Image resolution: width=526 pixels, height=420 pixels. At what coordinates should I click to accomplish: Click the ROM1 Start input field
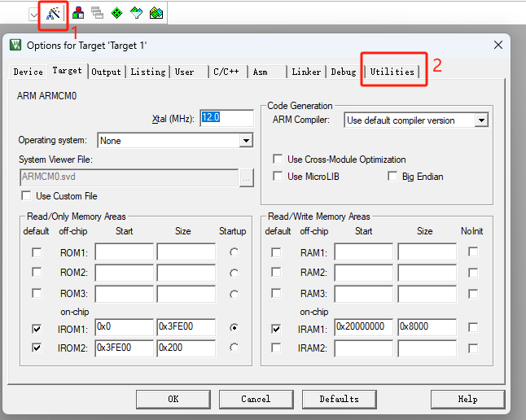(x=124, y=252)
